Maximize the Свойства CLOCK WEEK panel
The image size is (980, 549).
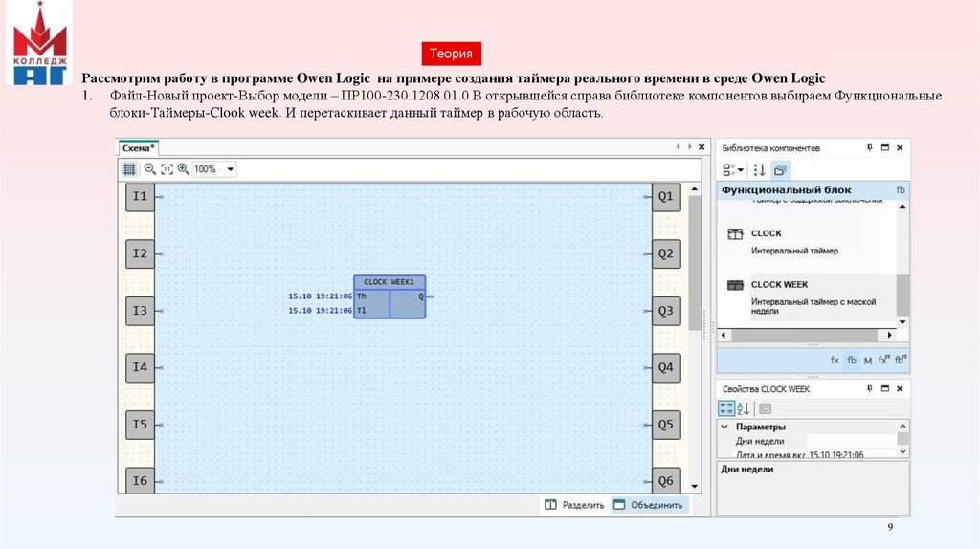tap(885, 389)
